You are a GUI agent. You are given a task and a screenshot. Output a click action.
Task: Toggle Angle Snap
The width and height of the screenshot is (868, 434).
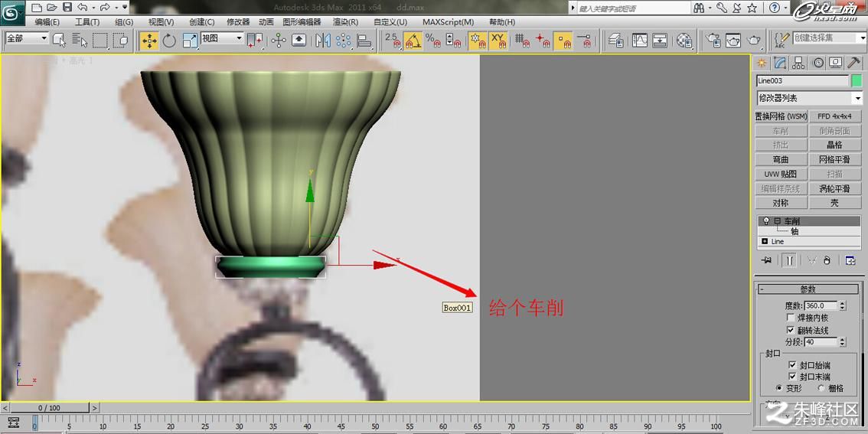click(x=413, y=40)
